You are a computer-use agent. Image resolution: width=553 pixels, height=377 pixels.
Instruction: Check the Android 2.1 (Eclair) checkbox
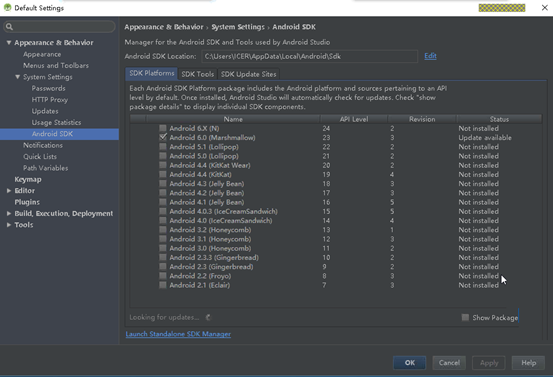(163, 285)
